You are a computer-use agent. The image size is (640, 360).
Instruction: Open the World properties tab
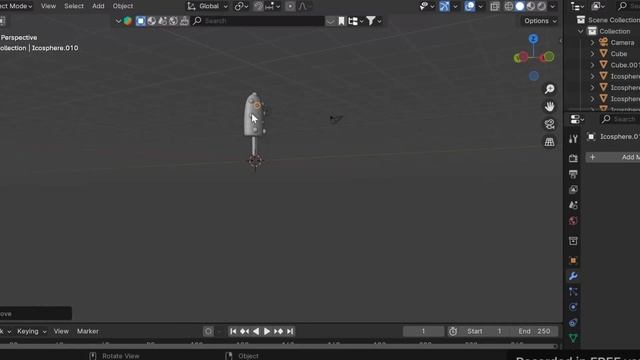pyautogui.click(x=573, y=221)
